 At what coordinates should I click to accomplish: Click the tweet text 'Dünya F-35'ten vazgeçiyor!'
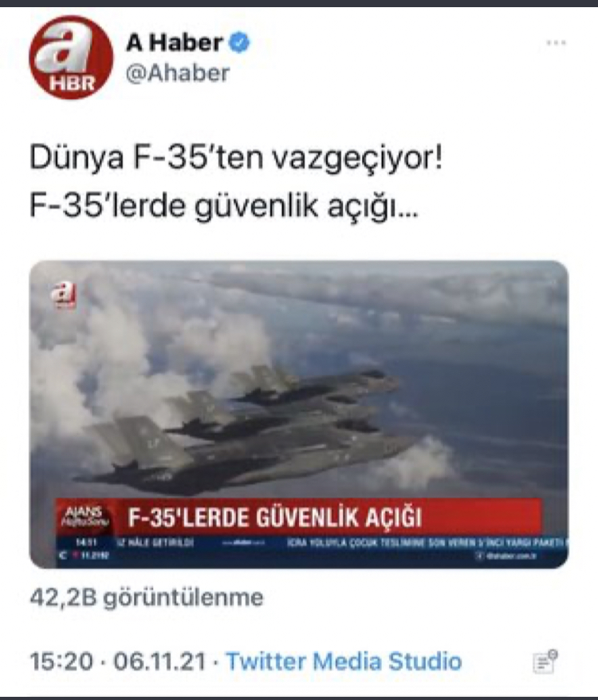tap(236, 158)
